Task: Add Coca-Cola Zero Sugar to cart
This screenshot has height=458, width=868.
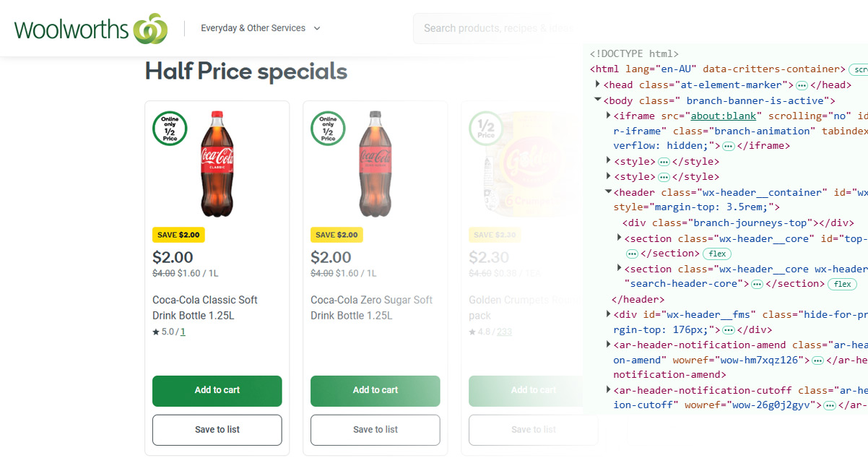Action: (375, 390)
